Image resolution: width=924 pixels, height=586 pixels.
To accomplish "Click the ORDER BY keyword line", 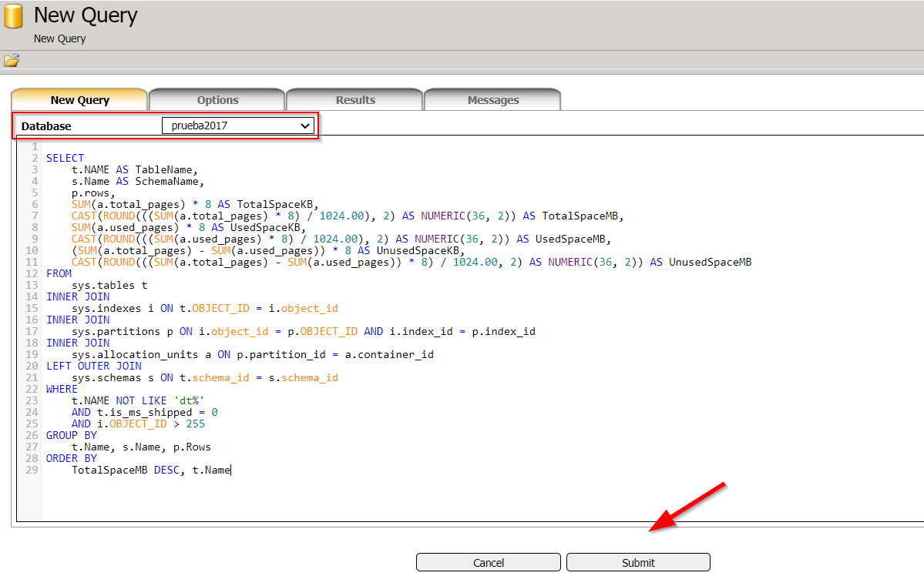I will click(72, 458).
